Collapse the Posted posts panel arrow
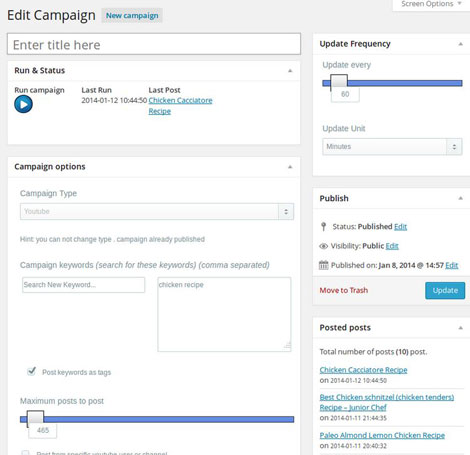The image size is (470, 455). coord(460,328)
